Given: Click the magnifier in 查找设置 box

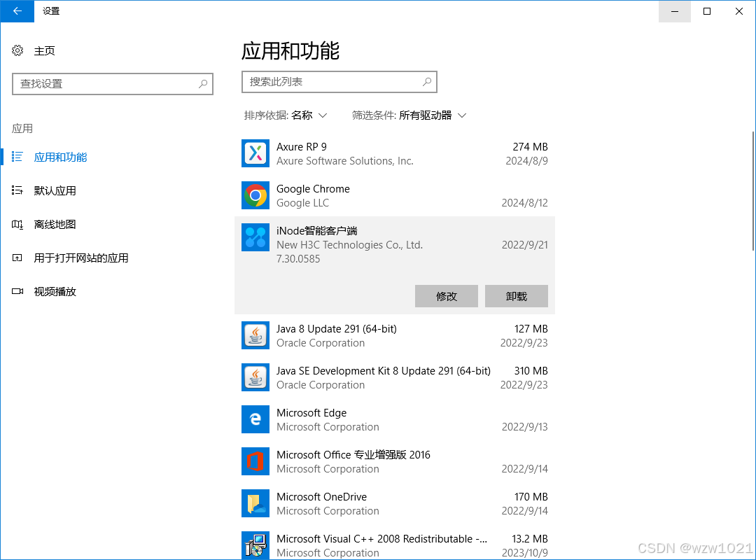Looking at the screenshot, I should 203,84.
